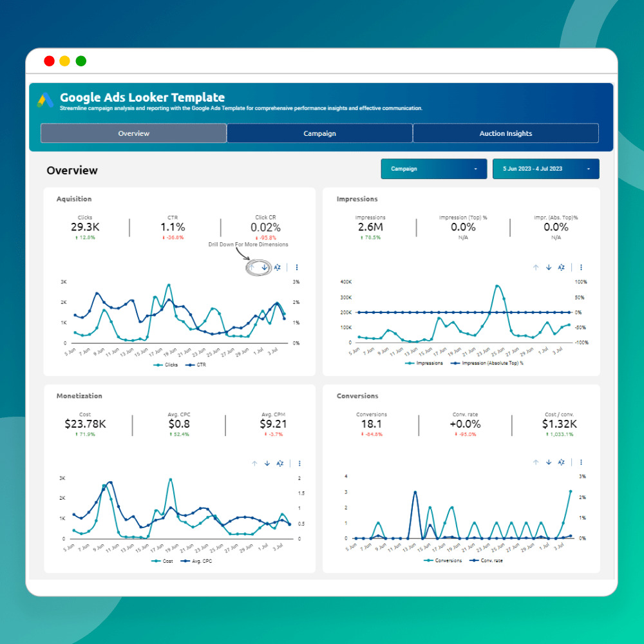
Task: Click the Google Ads Looker Template title
Action: [142, 97]
